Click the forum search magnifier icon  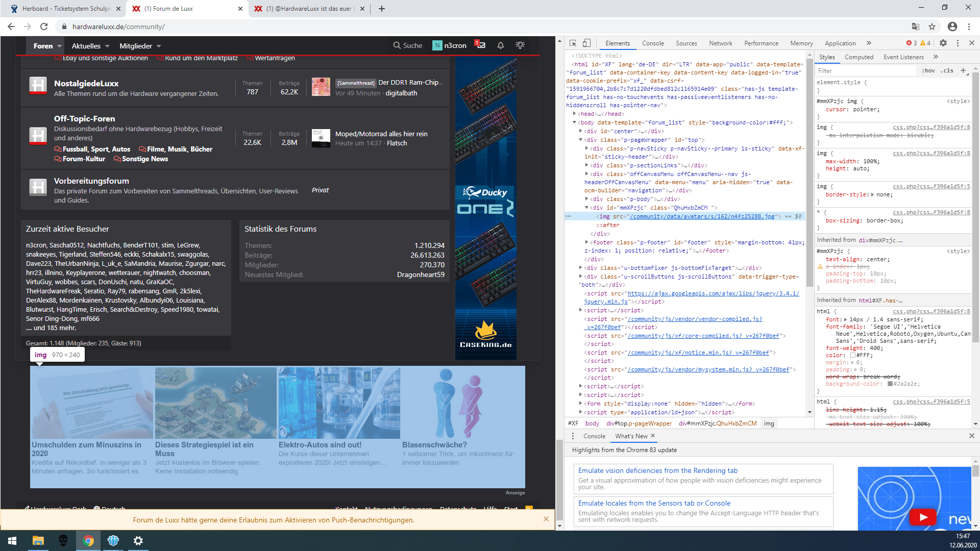click(x=397, y=45)
